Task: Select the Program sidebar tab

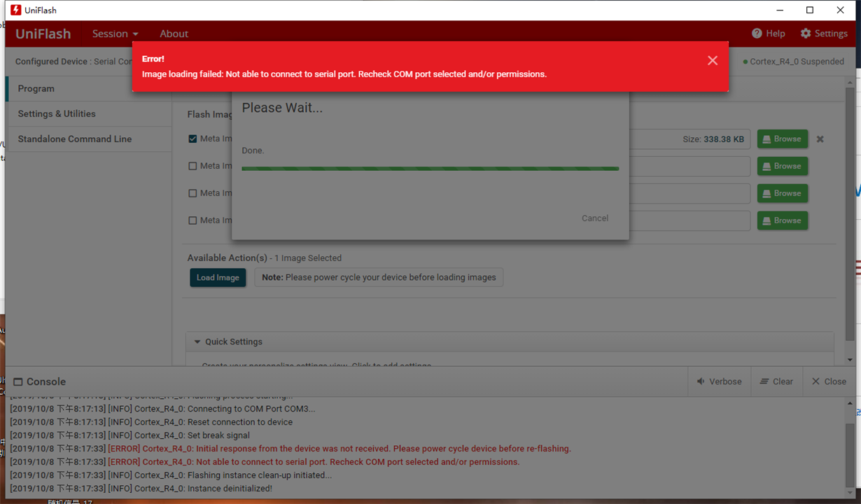Action: click(x=88, y=89)
